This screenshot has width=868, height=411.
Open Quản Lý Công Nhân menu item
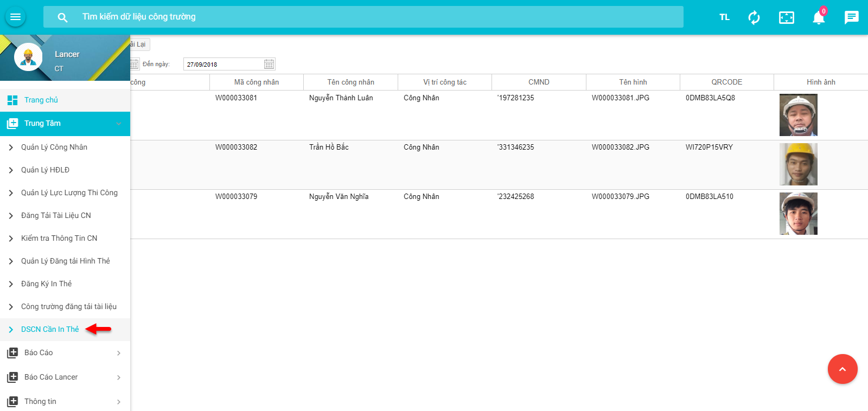(54, 147)
